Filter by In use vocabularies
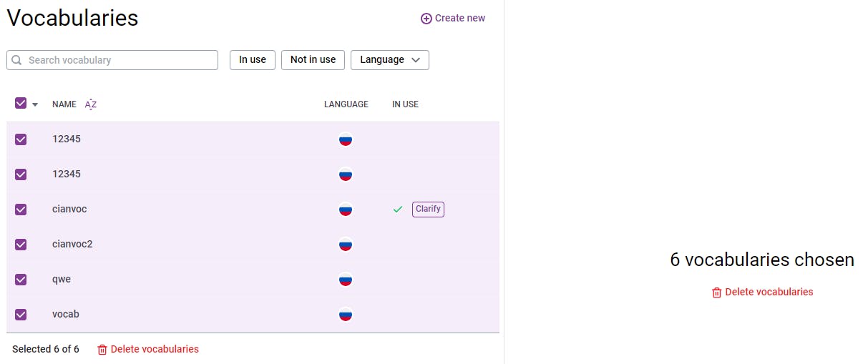The image size is (868, 364). 252,60
